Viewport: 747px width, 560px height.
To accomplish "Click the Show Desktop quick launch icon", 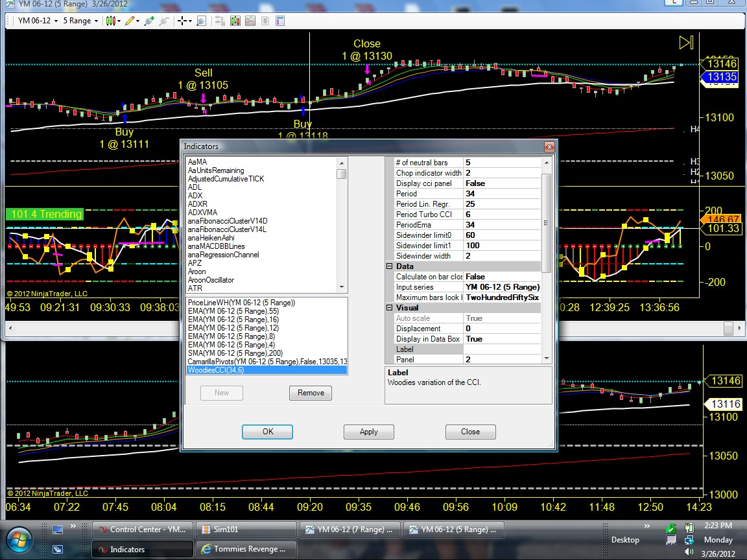I will (x=58, y=530).
